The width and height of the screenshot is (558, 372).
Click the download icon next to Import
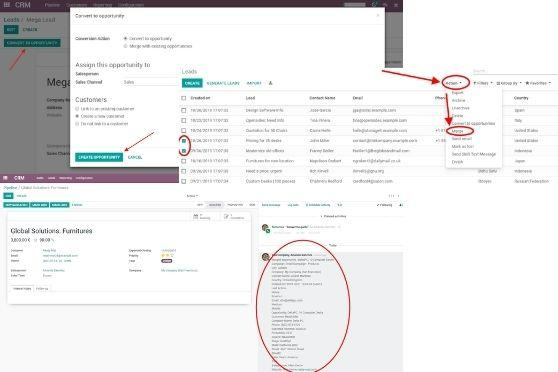(270, 83)
